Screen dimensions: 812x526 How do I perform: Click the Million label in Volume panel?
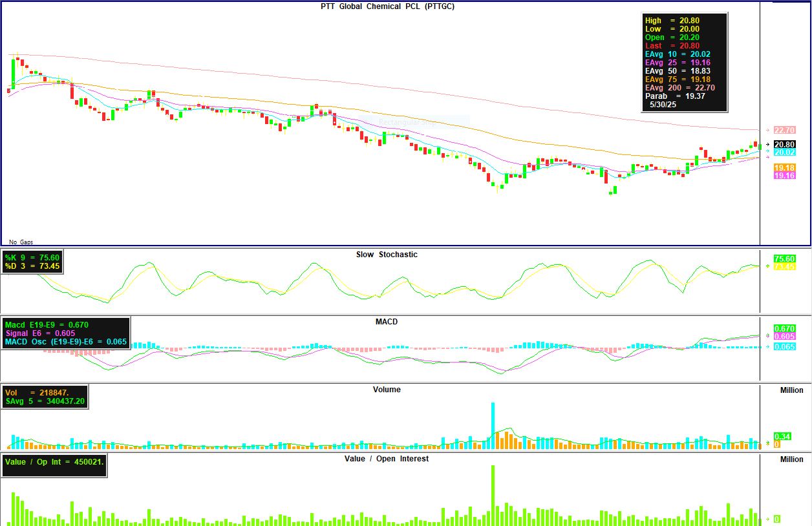pos(792,390)
